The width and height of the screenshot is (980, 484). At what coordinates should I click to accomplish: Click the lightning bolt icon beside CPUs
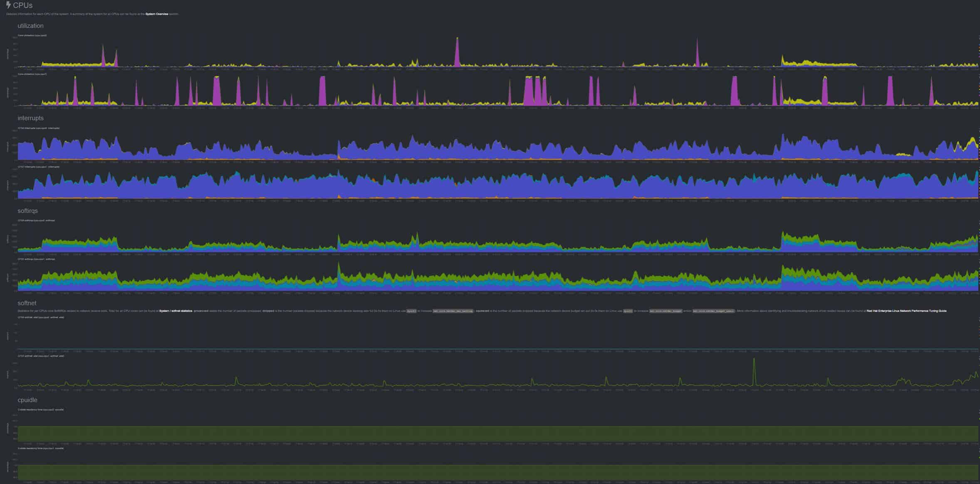click(8, 5)
